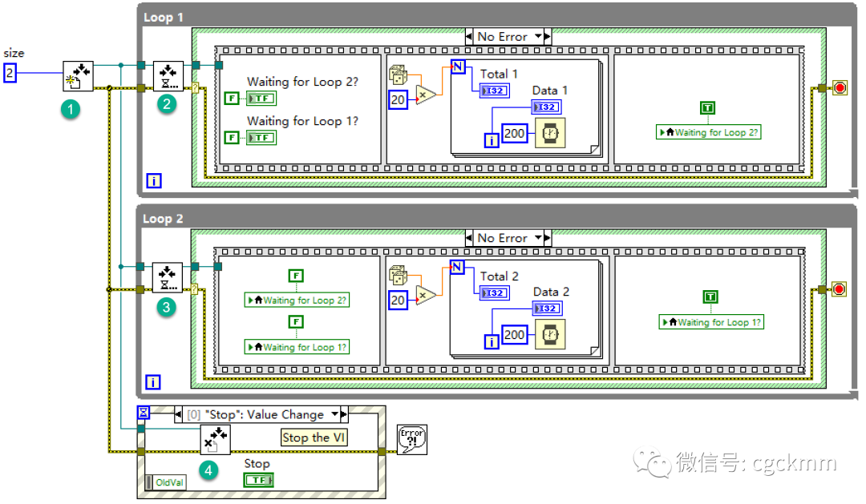This screenshot has height=504, width=866.
Task: Click the Create Rendezvous node icon
Action: pyautogui.click(x=78, y=76)
